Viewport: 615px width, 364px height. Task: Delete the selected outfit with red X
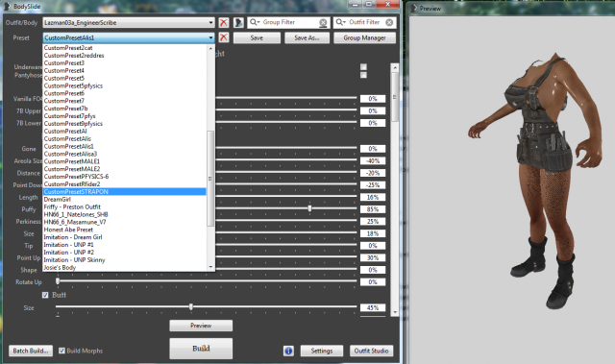tap(224, 23)
